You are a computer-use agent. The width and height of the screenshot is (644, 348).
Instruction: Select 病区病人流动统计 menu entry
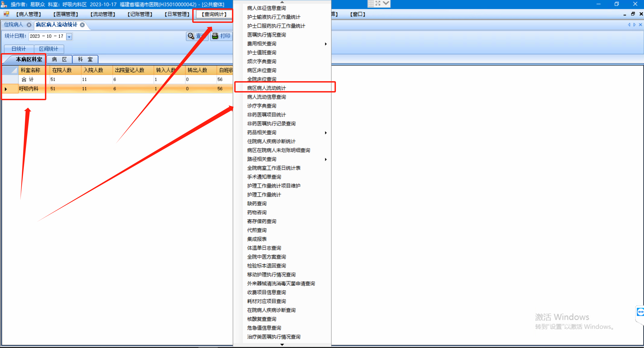click(x=266, y=88)
